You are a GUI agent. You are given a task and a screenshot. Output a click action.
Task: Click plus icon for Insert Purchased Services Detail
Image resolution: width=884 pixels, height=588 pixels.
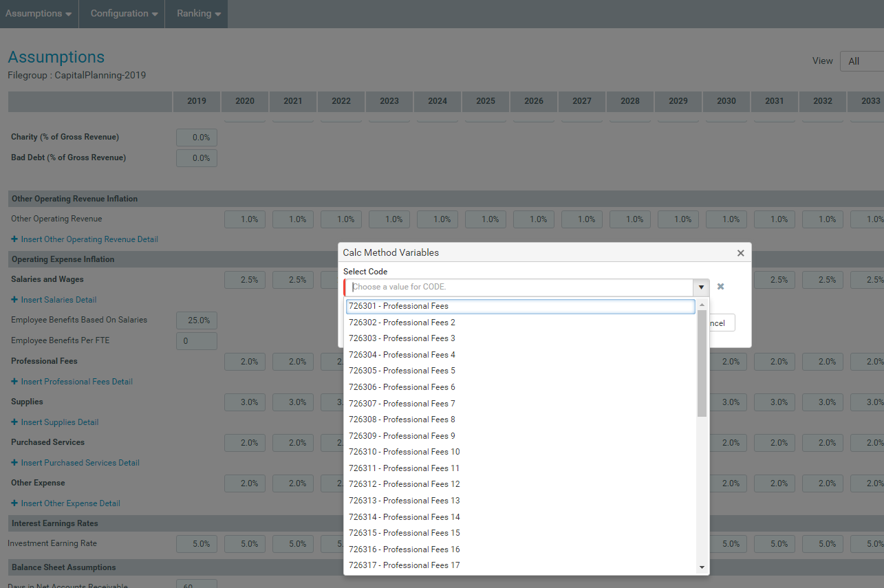[x=14, y=463]
